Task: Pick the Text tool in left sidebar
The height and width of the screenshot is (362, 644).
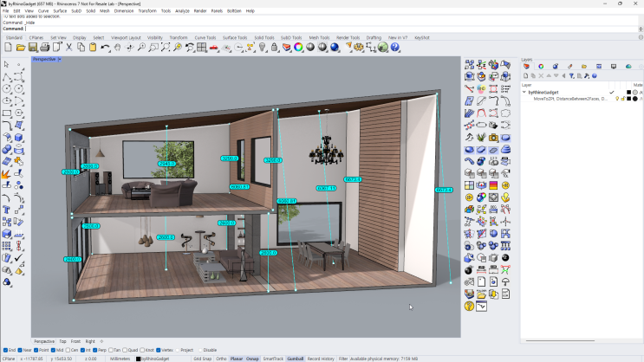Action: tap(7, 210)
